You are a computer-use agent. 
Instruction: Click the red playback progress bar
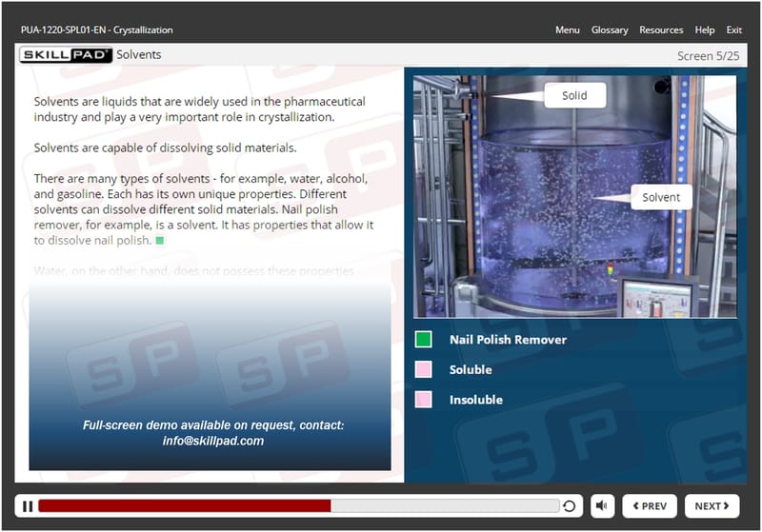(184, 506)
